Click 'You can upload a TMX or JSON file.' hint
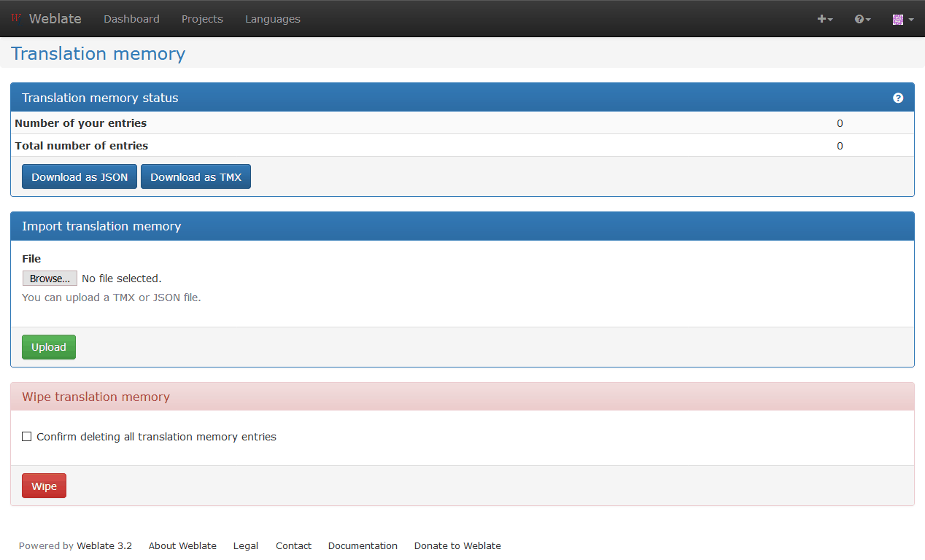This screenshot has height=560, width=925. pos(111,297)
